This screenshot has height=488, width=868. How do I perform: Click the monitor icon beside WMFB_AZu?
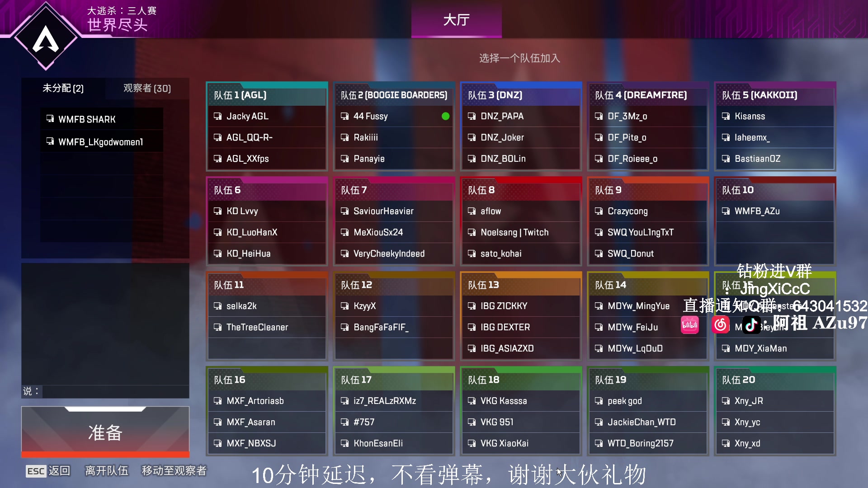click(726, 211)
